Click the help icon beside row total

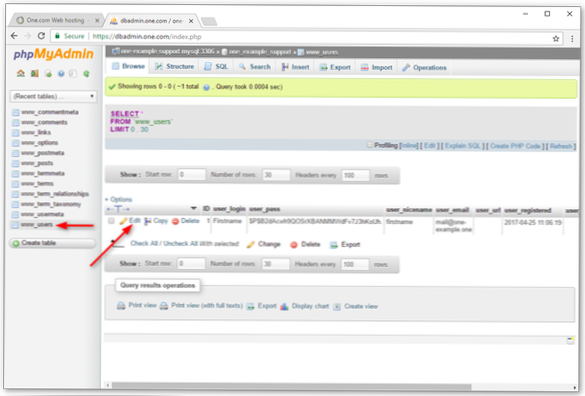pyautogui.click(x=206, y=87)
